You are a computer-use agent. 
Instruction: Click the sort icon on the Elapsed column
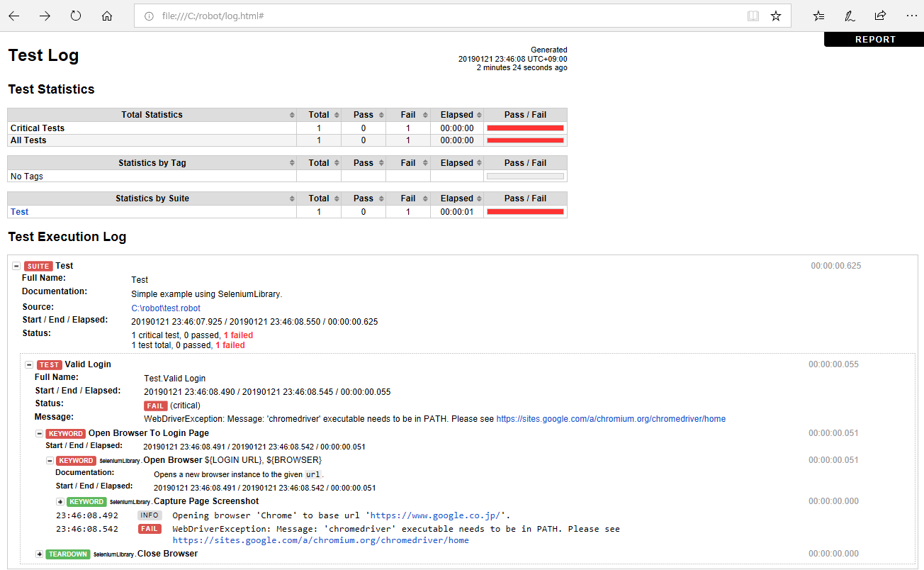tap(479, 114)
